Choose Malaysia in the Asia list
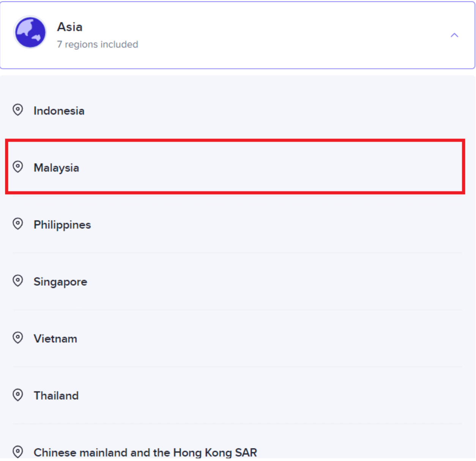Image resolution: width=476 pixels, height=461 pixels. coord(56,168)
